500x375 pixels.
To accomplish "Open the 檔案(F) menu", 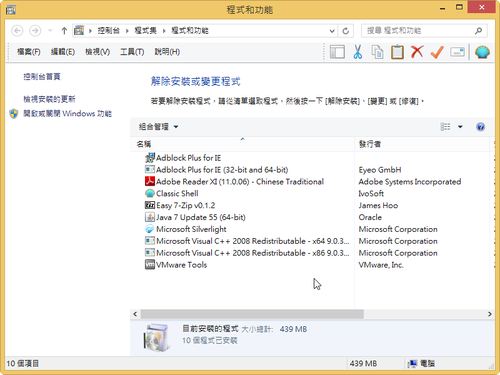I will pyautogui.click(x=29, y=52).
